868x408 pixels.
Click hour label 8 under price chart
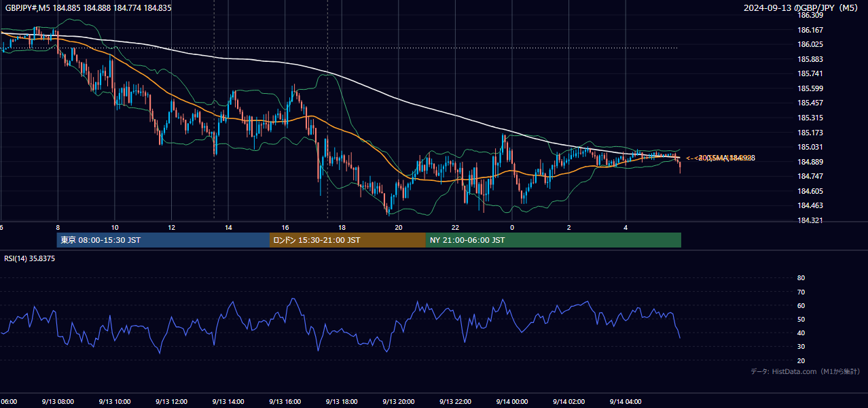pos(58,228)
